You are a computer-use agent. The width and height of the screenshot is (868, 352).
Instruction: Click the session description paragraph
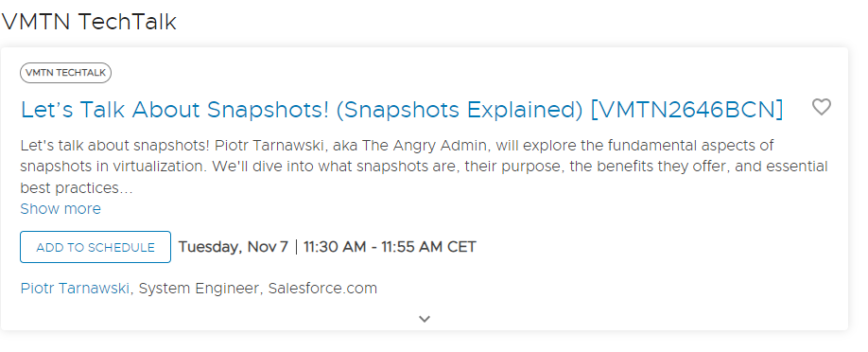[424, 167]
